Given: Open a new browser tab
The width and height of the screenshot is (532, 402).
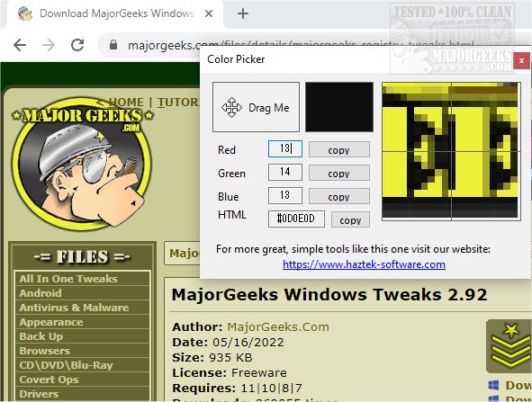Looking at the screenshot, I should coord(243,13).
